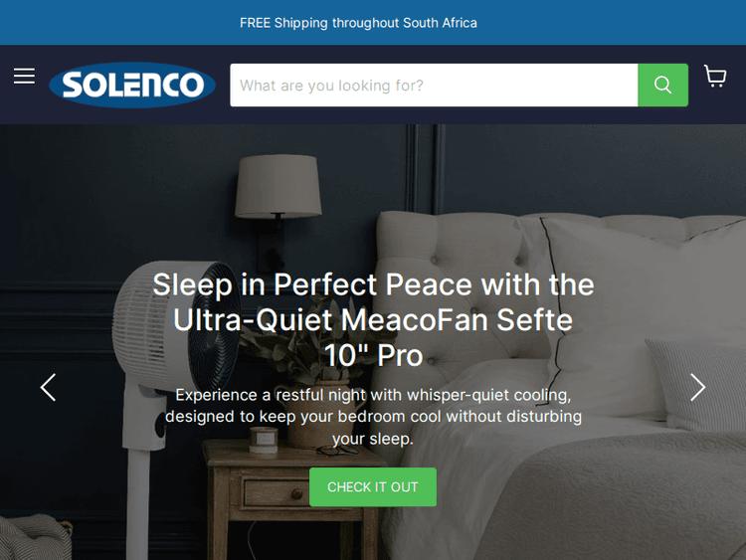The width and height of the screenshot is (746, 560).
Task: Click the Solenco logo
Action: (x=132, y=85)
